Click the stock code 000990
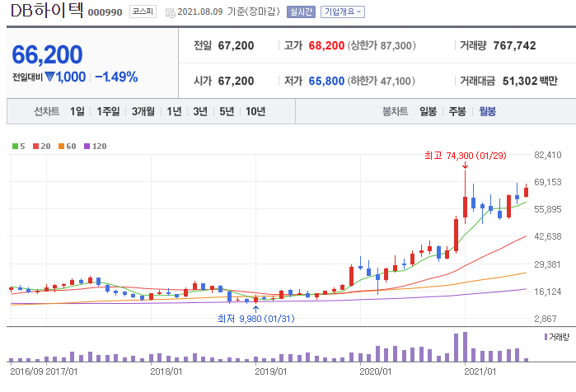The height and width of the screenshot is (392, 576). [x=105, y=12]
